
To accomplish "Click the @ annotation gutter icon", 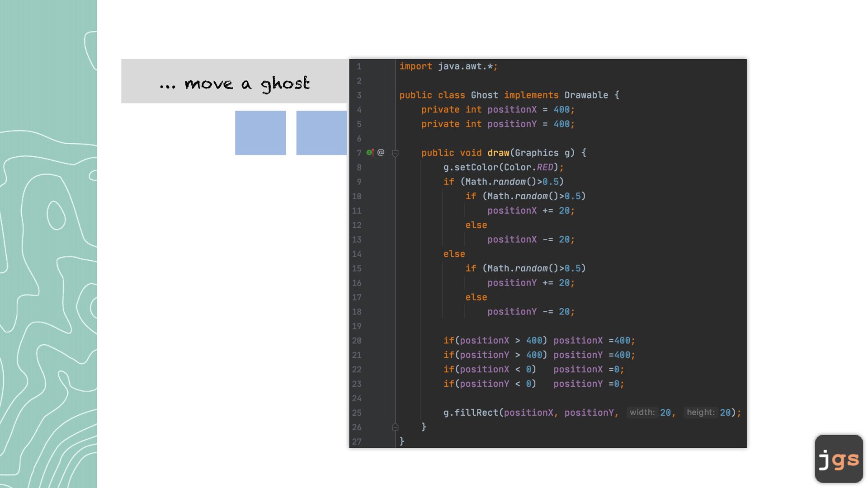I will [x=381, y=153].
